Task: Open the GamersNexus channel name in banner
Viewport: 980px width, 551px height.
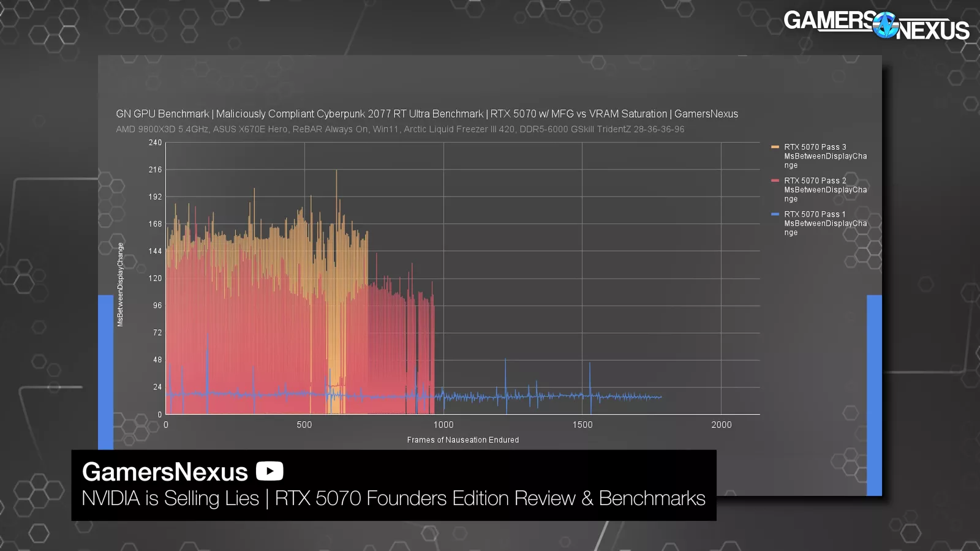Action: tap(165, 471)
